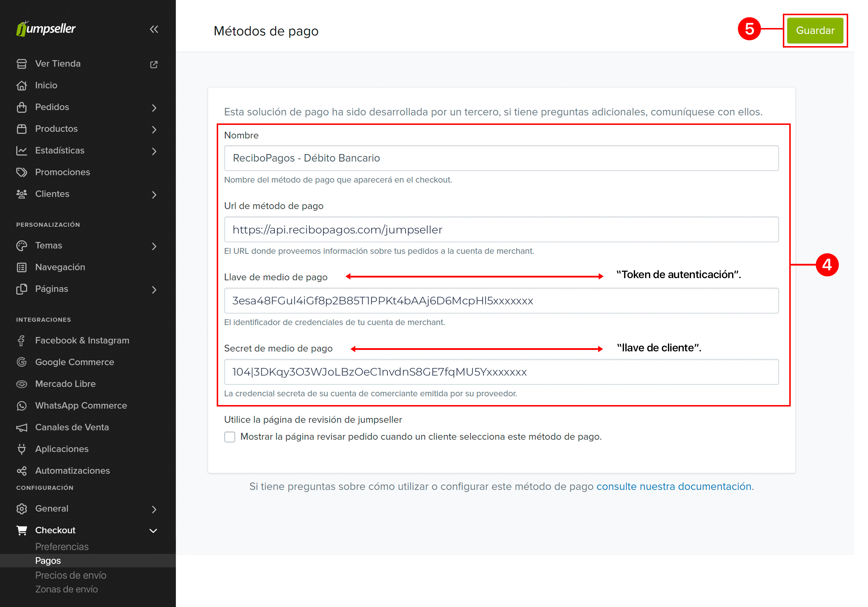Click the Ver Tienda store icon
The image size is (868, 607).
tap(22, 64)
